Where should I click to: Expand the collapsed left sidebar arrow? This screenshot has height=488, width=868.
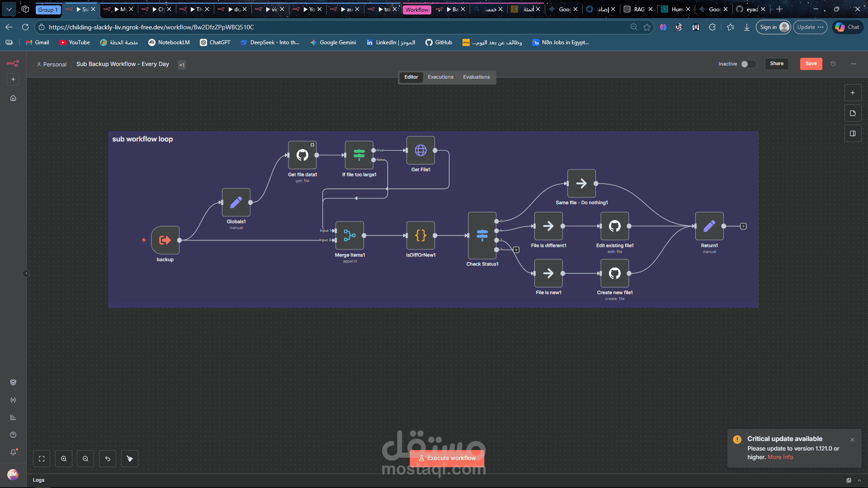[26, 273]
